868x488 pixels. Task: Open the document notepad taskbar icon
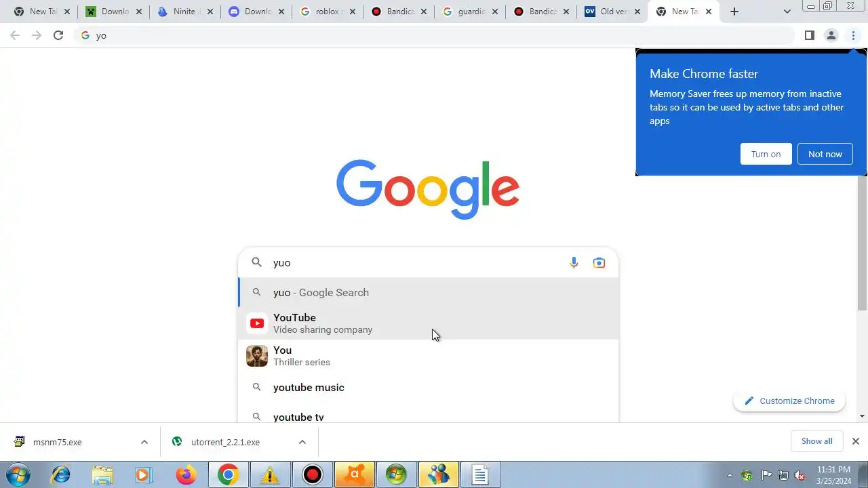pyautogui.click(x=480, y=475)
